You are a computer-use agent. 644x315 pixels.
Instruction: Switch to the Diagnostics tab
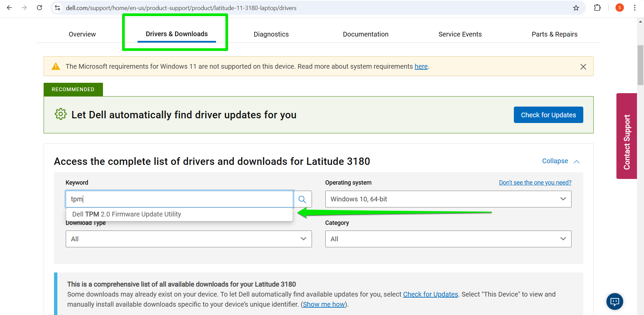pyautogui.click(x=271, y=34)
